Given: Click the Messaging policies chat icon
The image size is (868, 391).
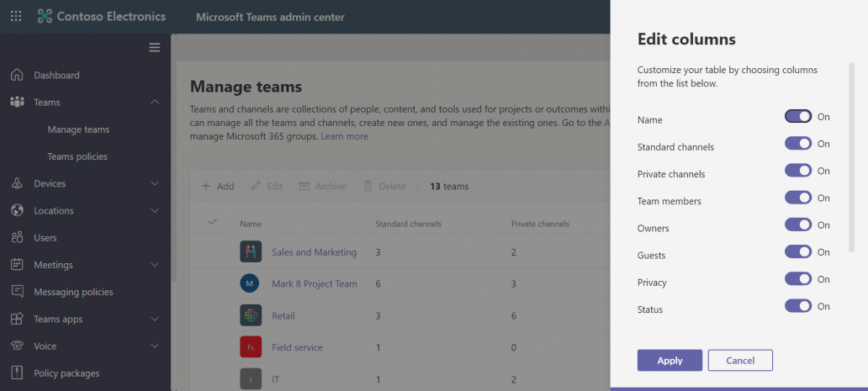Looking at the screenshot, I should click(x=17, y=292).
